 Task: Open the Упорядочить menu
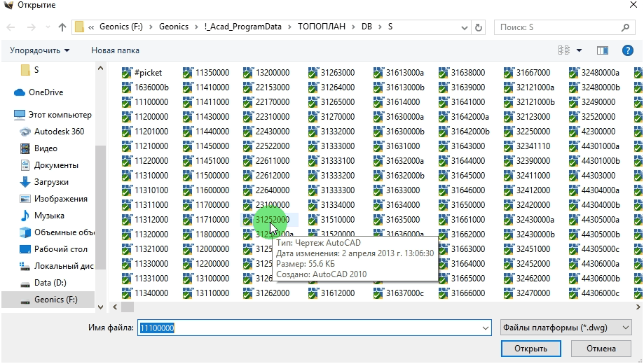click(40, 50)
